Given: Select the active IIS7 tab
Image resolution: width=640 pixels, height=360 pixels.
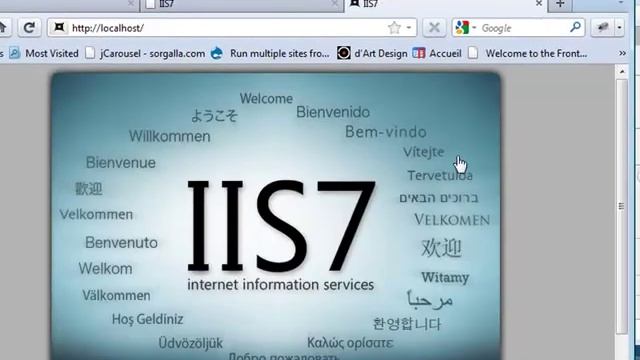Looking at the screenshot, I should (x=446, y=4).
